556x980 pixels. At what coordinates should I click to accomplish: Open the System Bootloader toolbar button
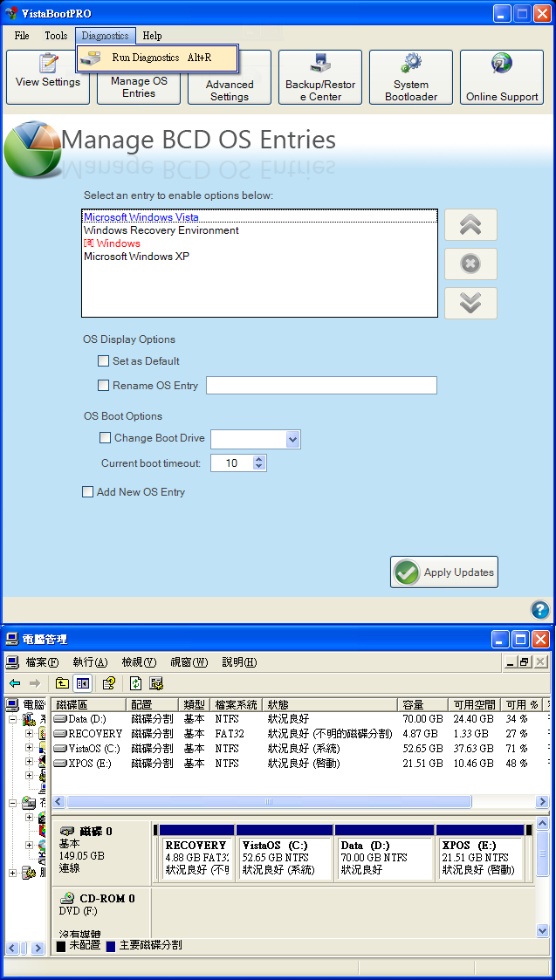point(411,78)
